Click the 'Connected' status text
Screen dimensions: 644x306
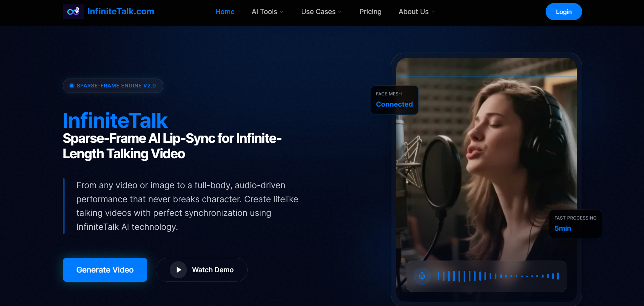pos(395,104)
